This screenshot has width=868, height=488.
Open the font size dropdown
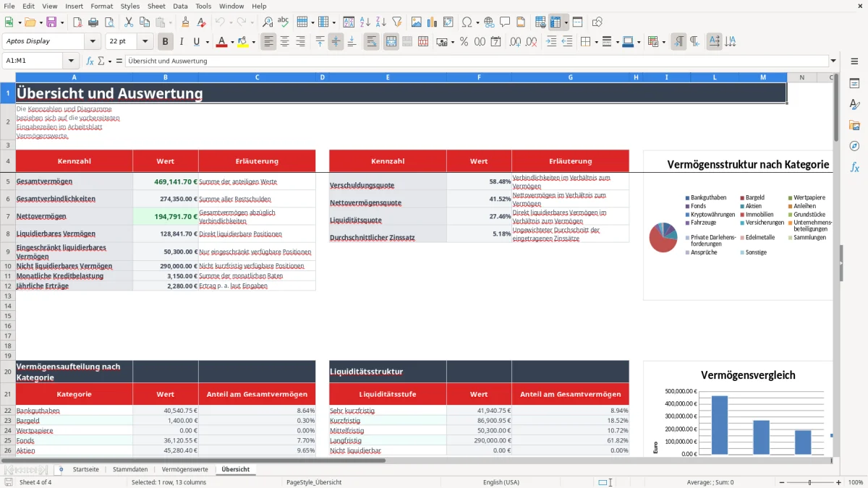click(x=145, y=41)
